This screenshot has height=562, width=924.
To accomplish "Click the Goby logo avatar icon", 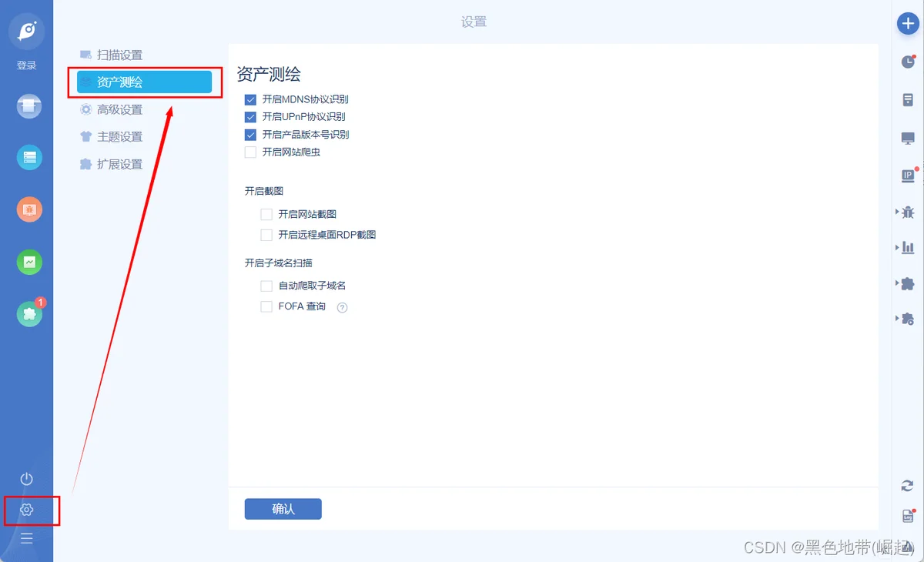I will click(x=27, y=31).
